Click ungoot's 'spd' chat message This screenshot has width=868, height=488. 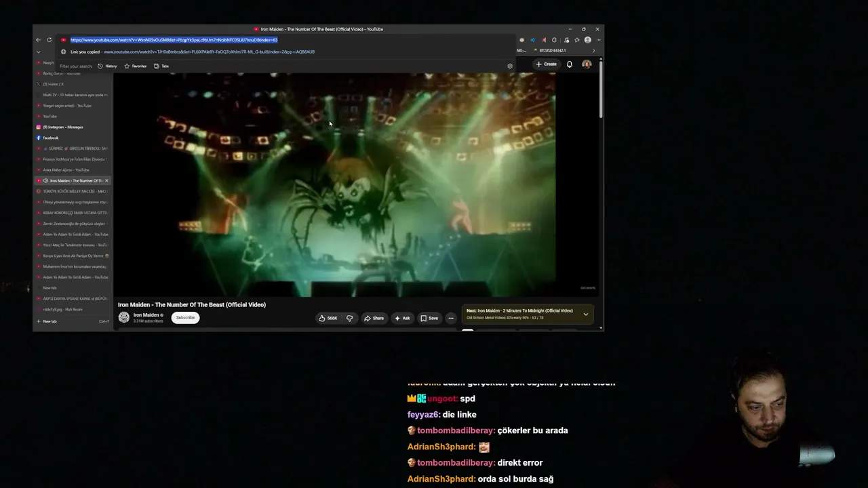point(468,399)
